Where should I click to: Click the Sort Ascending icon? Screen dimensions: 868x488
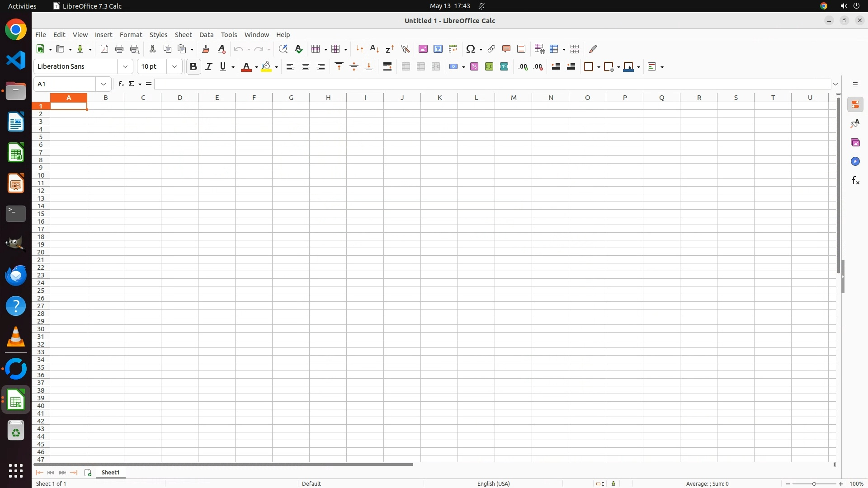click(375, 49)
